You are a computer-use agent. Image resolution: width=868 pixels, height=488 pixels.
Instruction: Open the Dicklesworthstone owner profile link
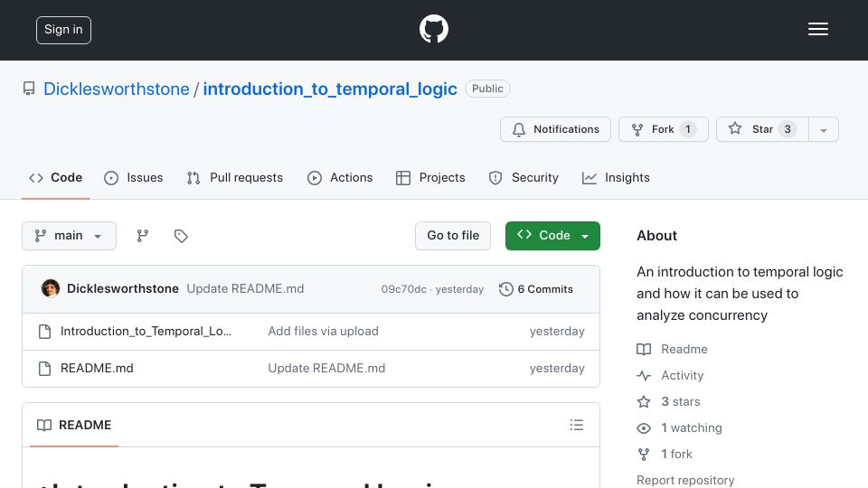(x=117, y=89)
